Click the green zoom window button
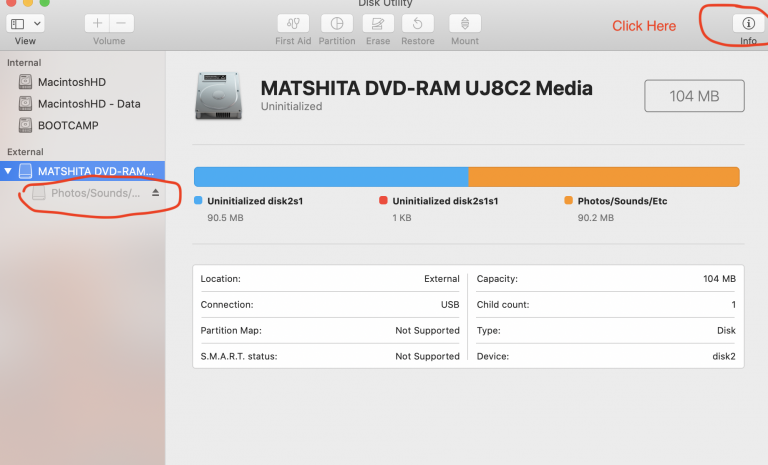Viewport: 768px width, 465px height. tap(45, 2)
